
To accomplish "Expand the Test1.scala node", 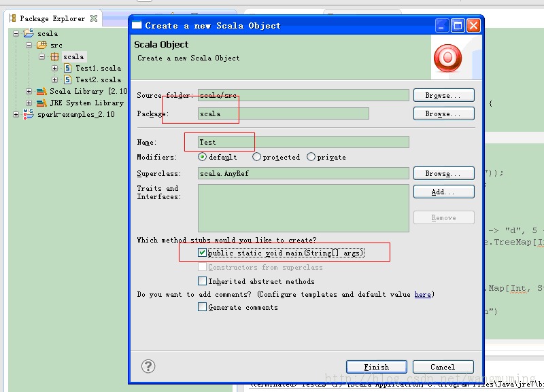I will coord(54,68).
